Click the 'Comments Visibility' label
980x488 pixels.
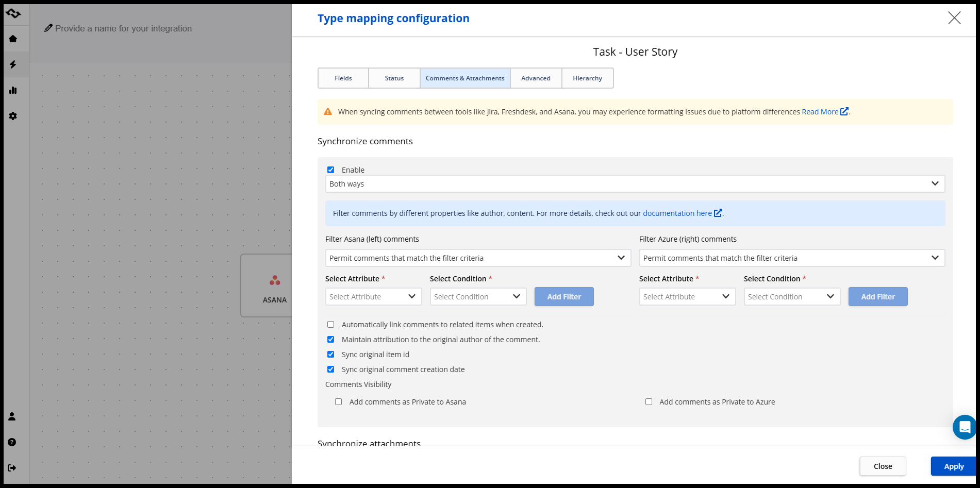(x=358, y=384)
